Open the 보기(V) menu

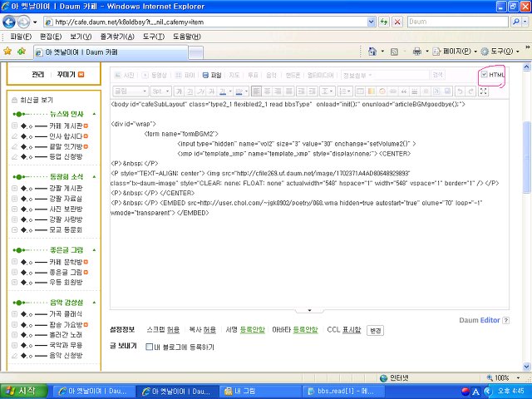(x=81, y=37)
